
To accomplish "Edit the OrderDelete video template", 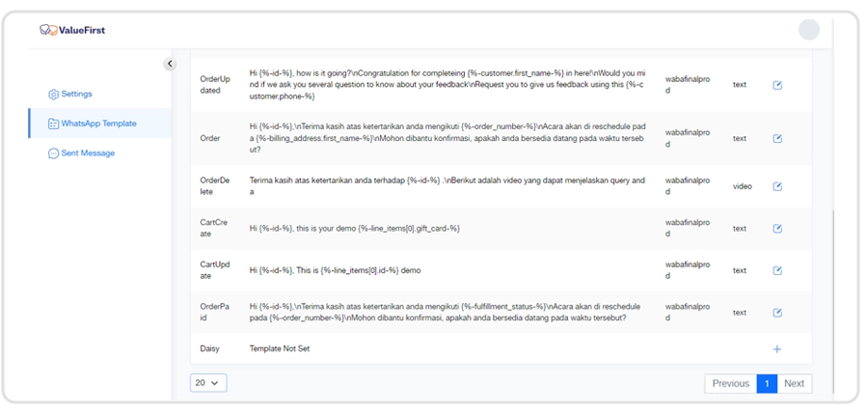I will (777, 186).
